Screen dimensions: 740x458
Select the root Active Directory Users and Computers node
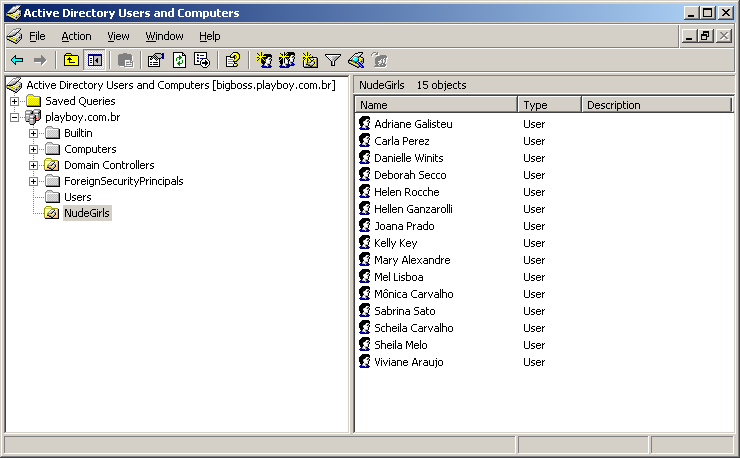coord(181,85)
